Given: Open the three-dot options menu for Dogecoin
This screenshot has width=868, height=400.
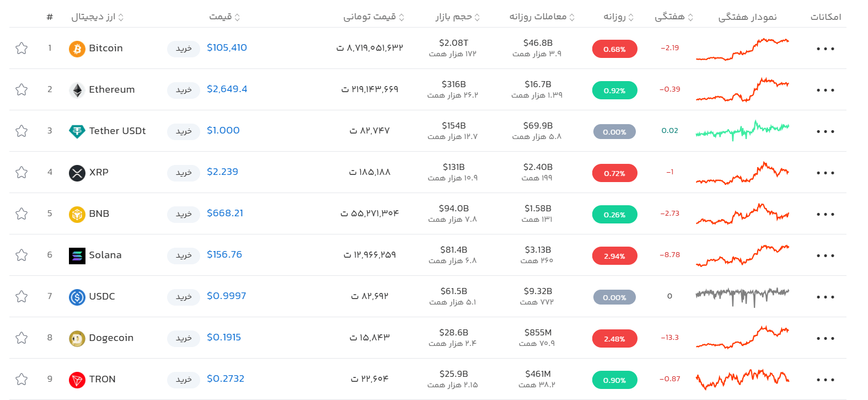Looking at the screenshot, I should click(826, 338).
